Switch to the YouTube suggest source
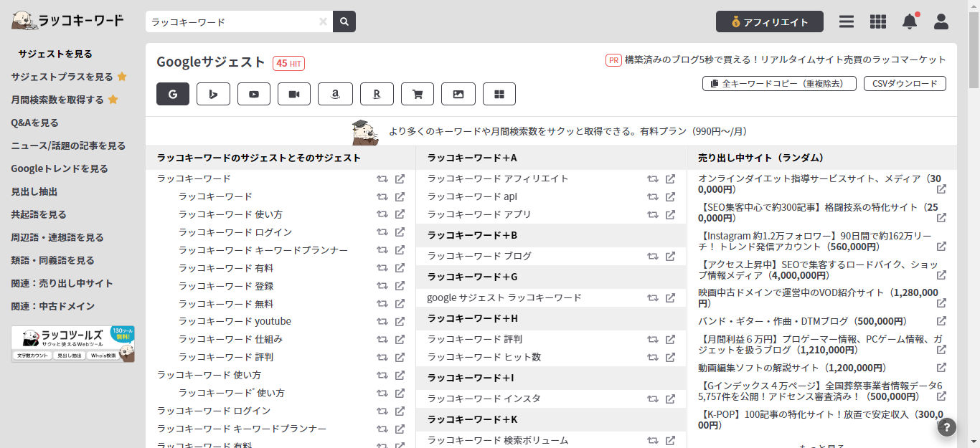The height and width of the screenshot is (448, 980). (x=254, y=94)
